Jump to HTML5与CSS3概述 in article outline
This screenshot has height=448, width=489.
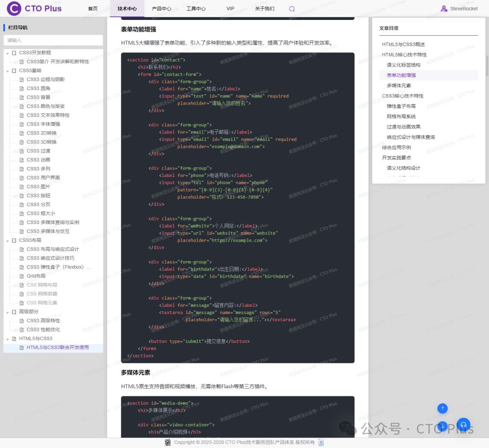(403, 44)
